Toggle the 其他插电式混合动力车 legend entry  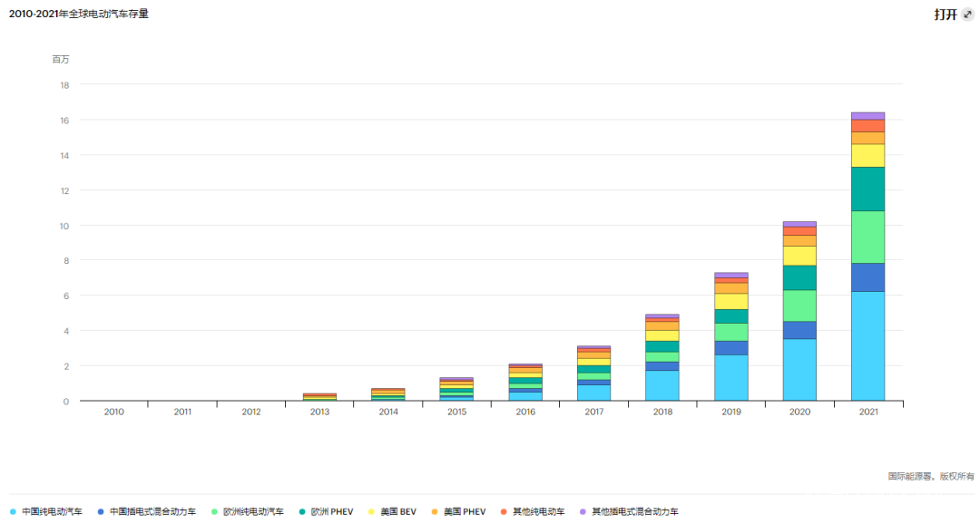click(x=629, y=511)
